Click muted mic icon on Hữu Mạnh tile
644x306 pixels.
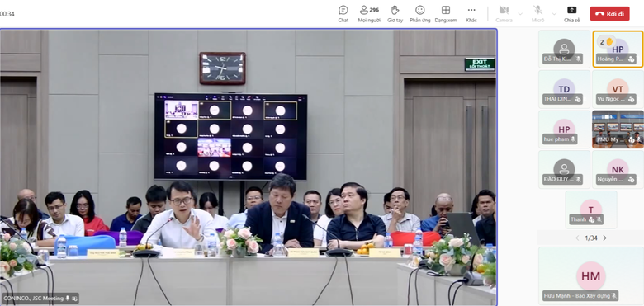click(x=614, y=295)
